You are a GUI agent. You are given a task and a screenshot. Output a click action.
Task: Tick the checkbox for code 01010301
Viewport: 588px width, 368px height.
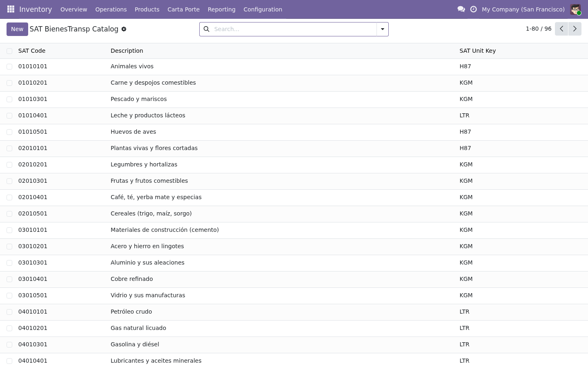tap(9, 99)
